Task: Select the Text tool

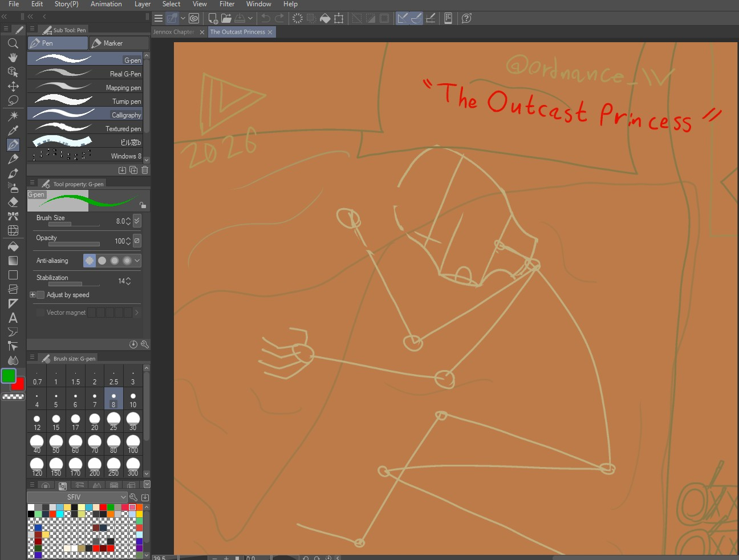Action: pyautogui.click(x=13, y=318)
